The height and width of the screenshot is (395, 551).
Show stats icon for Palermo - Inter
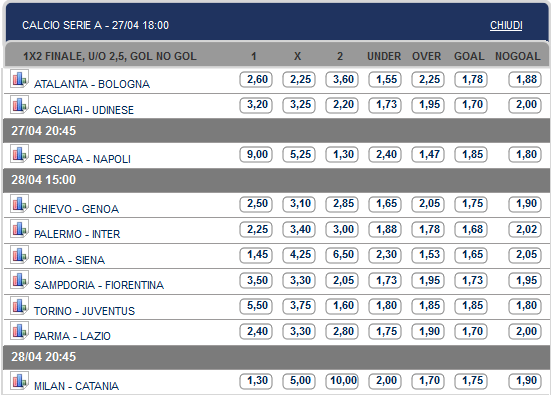(x=19, y=229)
